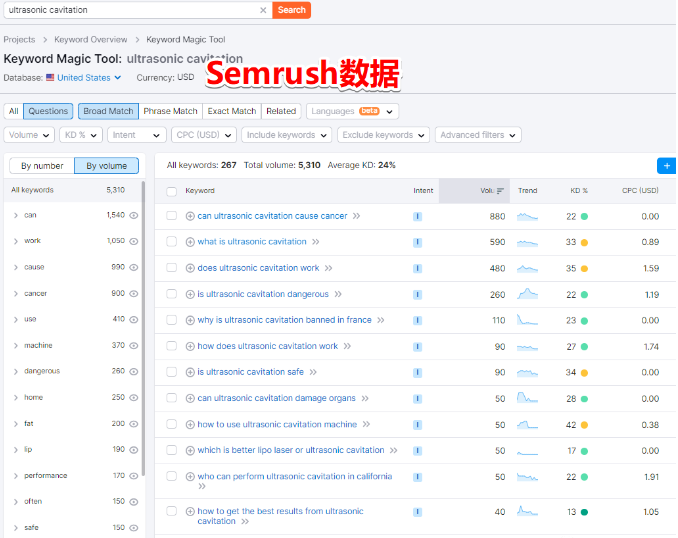The width and height of the screenshot is (678, 538).
Task: Click the eye icon for 'machine' group
Action: [134, 346]
